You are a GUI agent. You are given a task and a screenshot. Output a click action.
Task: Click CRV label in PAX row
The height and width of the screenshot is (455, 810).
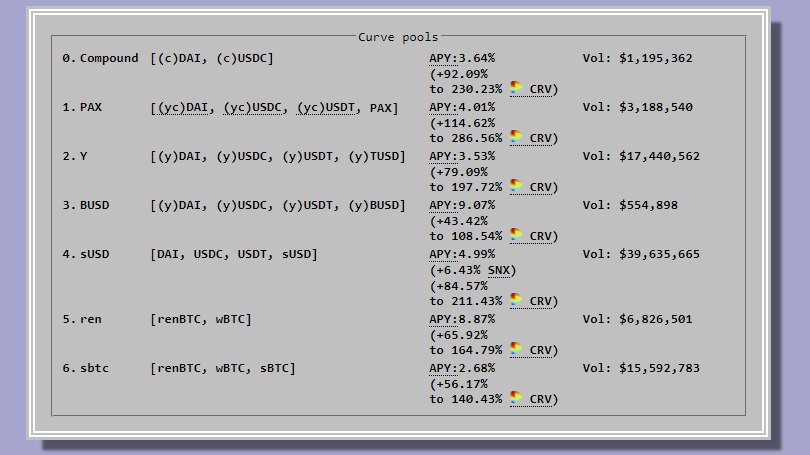pyautogui.click(x=540, y=138)
